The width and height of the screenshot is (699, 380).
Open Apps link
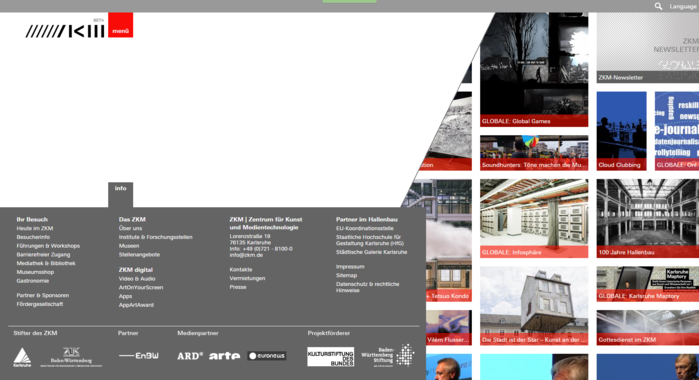[x=125, y=296]
